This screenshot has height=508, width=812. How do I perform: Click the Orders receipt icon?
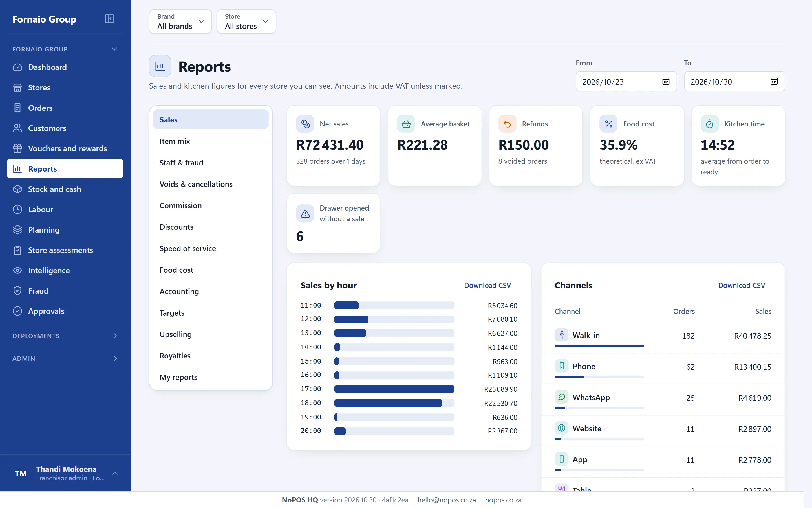(x=17, y=108)
